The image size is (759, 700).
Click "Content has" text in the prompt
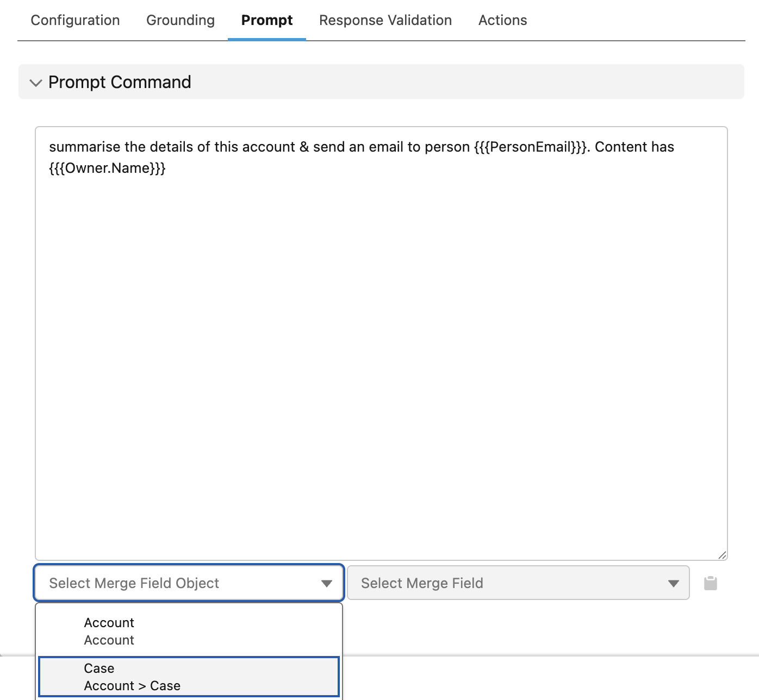[x=634, y=147]
